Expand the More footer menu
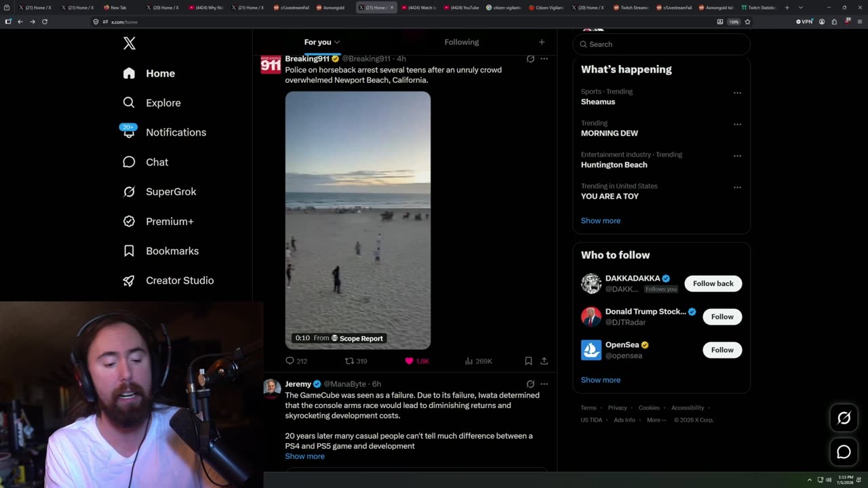Image resolution: width=868 pixels, height=488 pixels. tap(656, 420)
